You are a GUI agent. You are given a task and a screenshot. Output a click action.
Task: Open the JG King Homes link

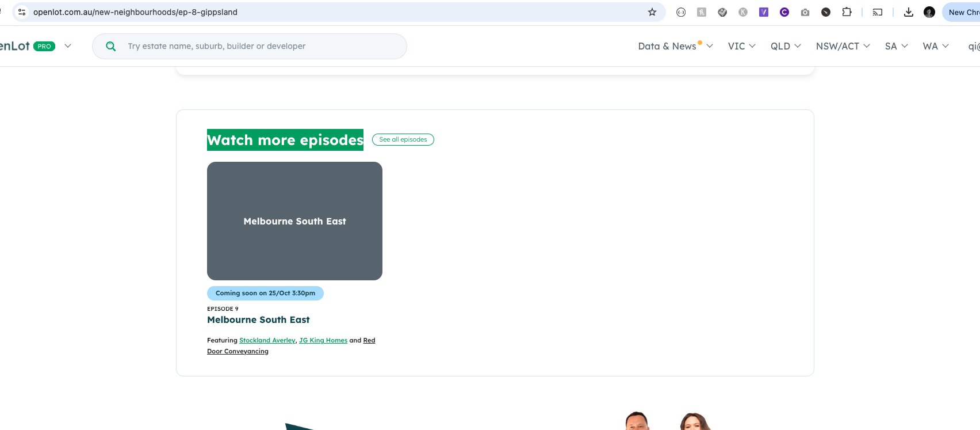coord(323,340)
